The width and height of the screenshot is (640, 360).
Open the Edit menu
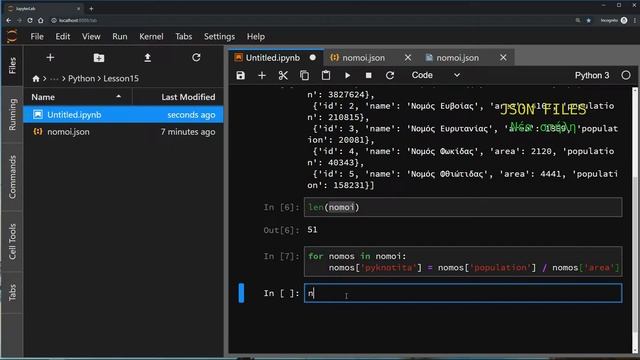click(62, 37)
